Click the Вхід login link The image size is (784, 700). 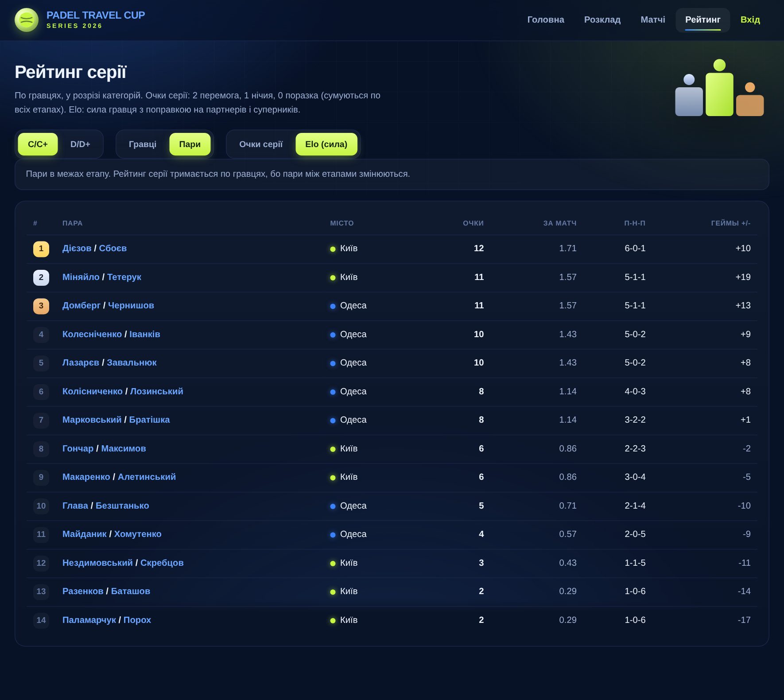750,20
